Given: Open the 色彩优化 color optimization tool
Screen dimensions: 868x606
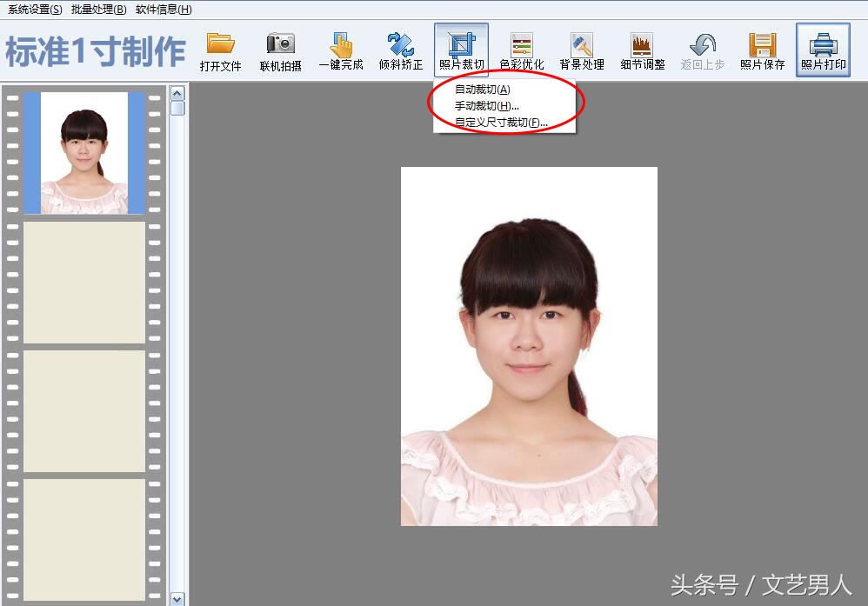Looking at the screenshot, I should (x=522, y=51).
